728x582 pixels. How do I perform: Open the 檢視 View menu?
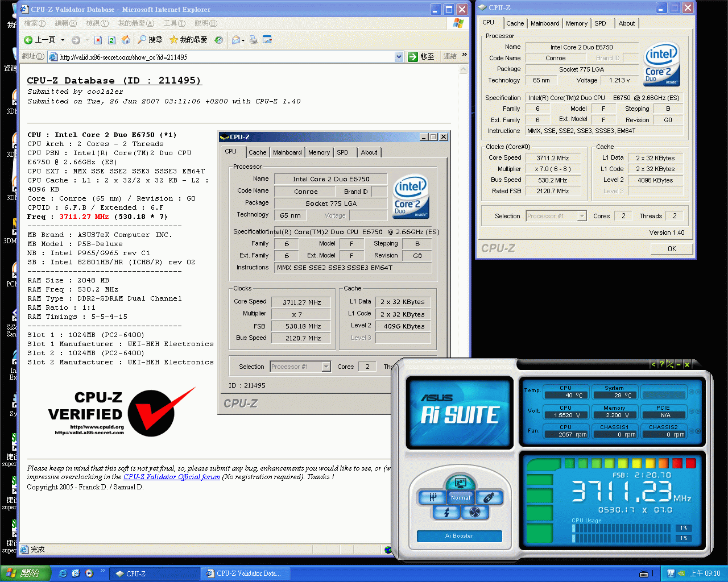(x=97, y=23)
